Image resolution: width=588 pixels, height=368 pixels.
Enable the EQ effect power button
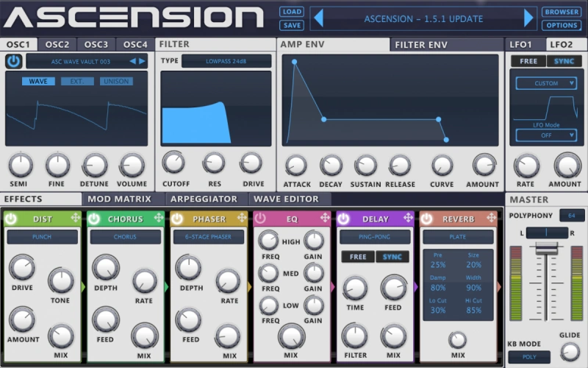click(x=260, y=218)
